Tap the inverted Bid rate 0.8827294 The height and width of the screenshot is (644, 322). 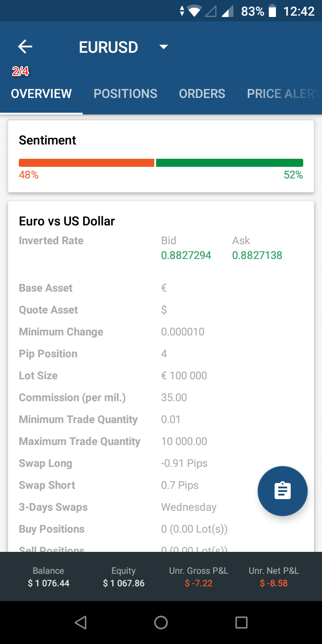point(186,255)
